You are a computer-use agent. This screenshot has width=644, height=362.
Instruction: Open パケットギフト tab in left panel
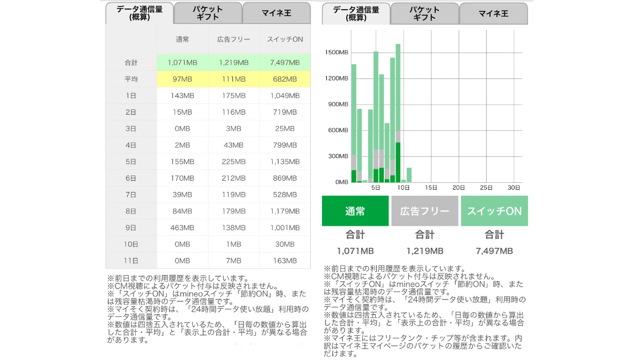[208, 13]
